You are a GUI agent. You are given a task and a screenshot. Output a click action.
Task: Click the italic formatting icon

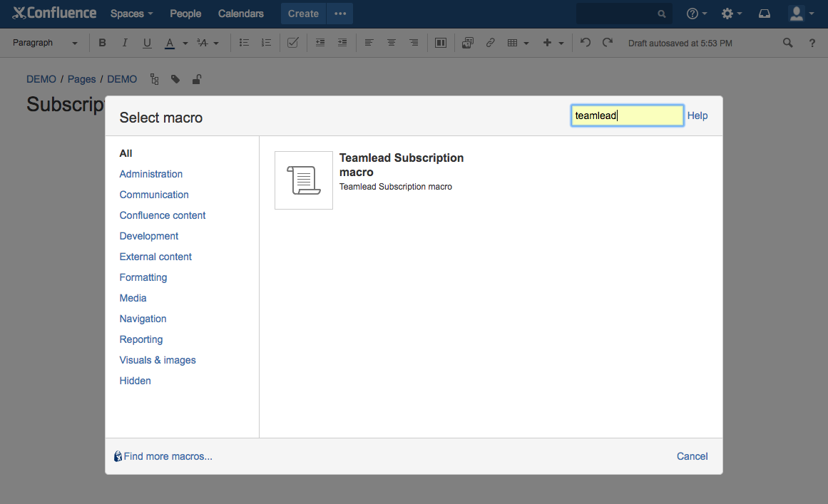point(125,43)
